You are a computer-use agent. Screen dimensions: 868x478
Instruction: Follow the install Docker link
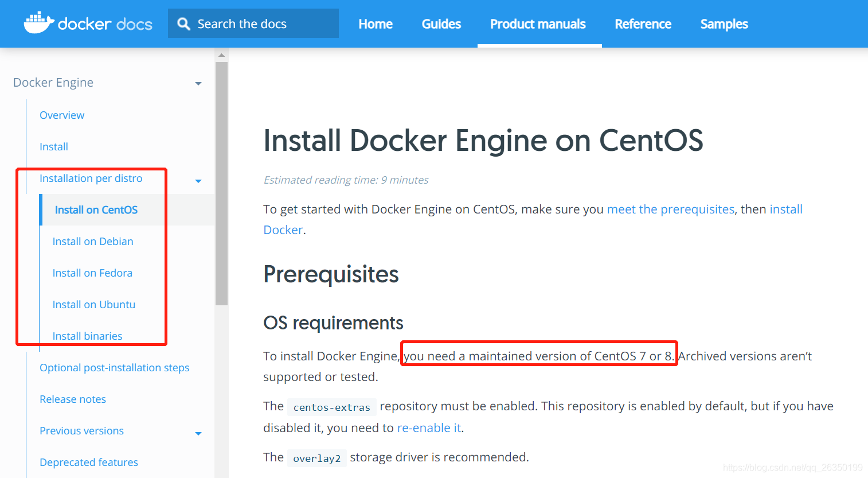pyautogui.click(x=786, y=209)
